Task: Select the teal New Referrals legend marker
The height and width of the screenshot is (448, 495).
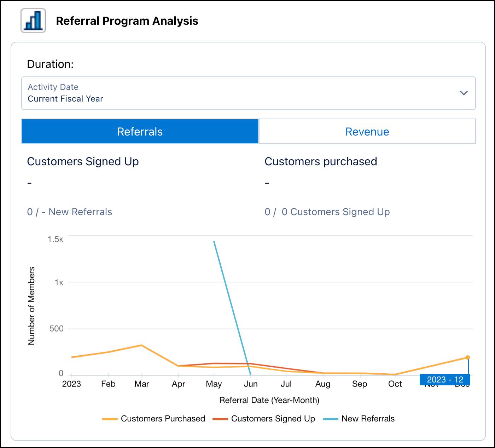Action: pos(331,418)
